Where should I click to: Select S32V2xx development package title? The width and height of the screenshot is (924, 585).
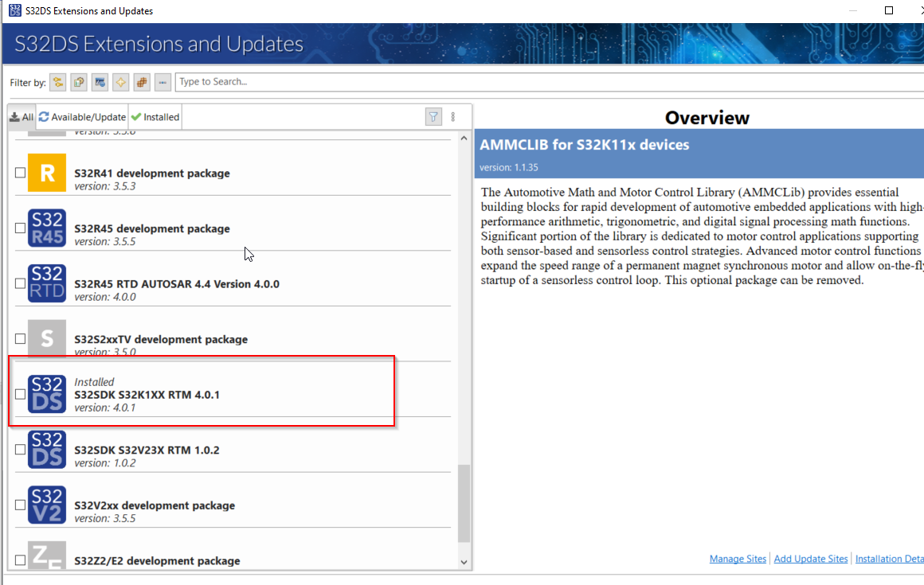coord(155,505)
